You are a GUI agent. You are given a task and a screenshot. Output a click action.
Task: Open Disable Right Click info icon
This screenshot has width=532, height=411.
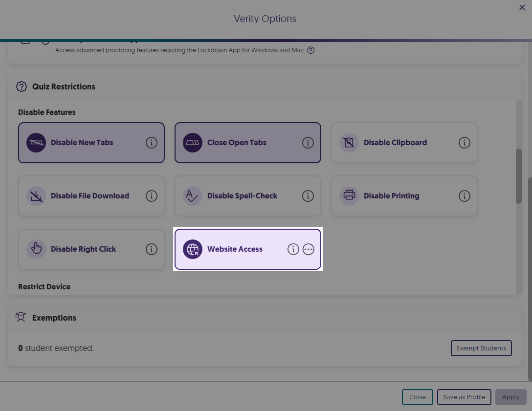[x=152, y=249]
